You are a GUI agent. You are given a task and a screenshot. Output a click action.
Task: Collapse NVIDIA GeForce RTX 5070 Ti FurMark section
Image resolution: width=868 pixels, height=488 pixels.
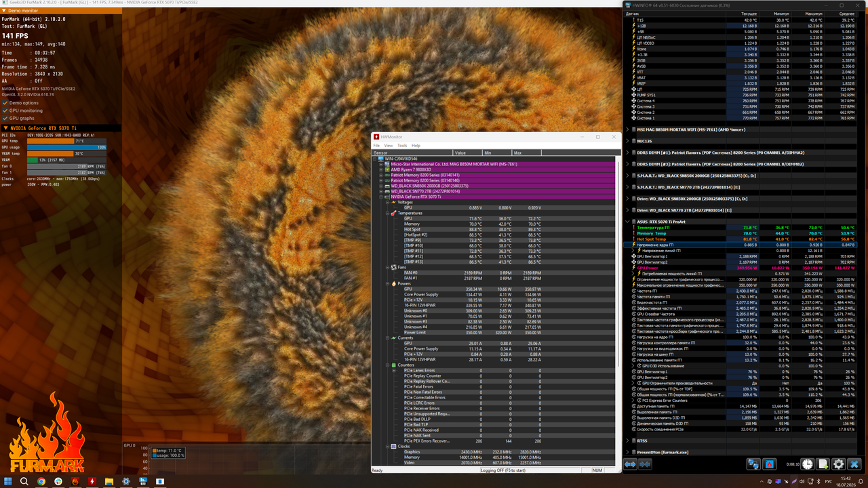click(x=61, y=128)
